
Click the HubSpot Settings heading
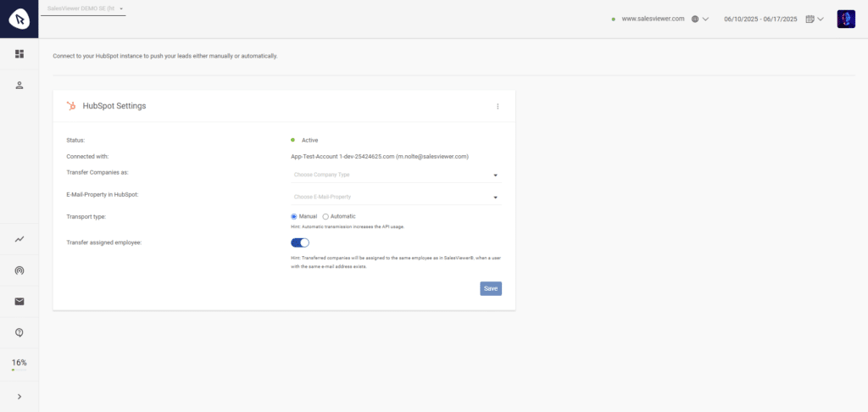[x=114, y=106]
